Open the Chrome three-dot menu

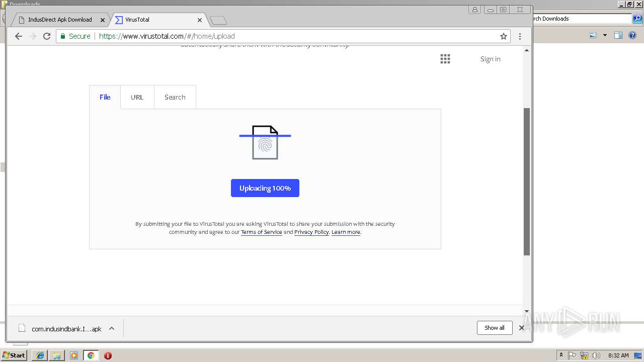520,36
